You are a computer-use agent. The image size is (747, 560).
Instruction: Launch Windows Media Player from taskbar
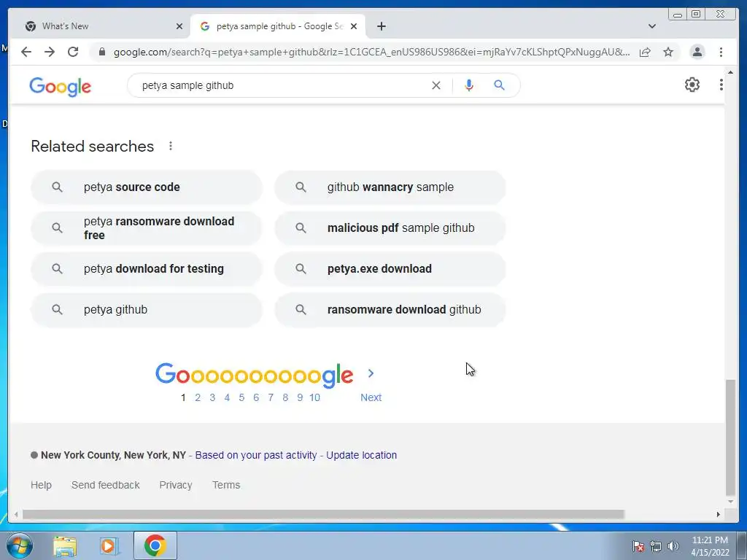(109, 546)
